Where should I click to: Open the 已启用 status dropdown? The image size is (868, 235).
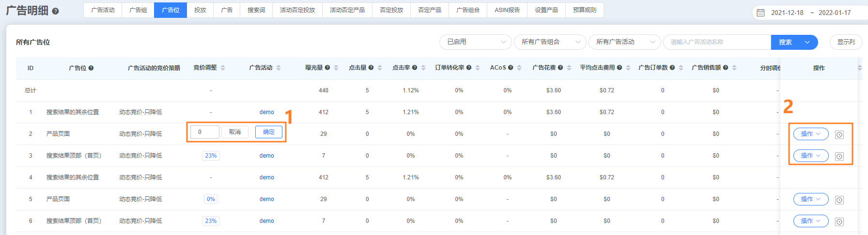pos(475,42)
